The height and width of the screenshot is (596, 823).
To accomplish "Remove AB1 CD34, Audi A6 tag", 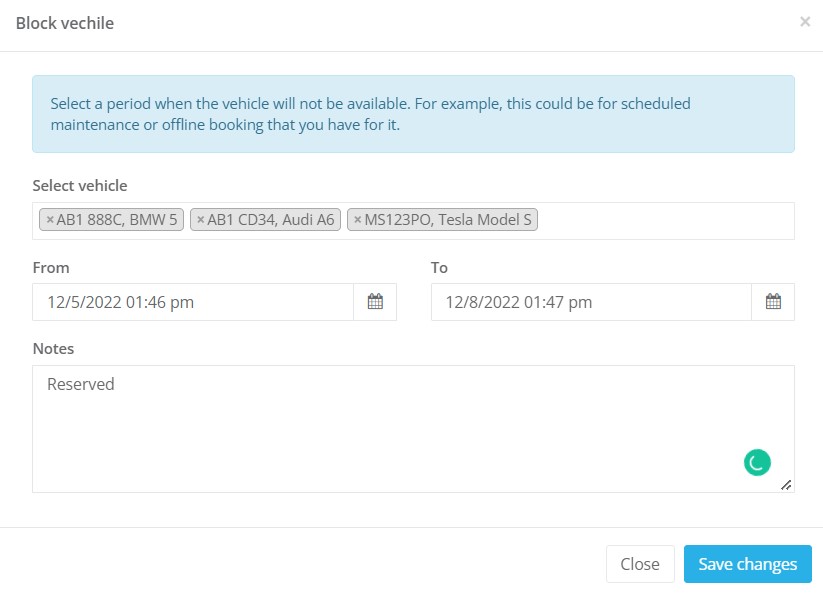I will [201, 220].
